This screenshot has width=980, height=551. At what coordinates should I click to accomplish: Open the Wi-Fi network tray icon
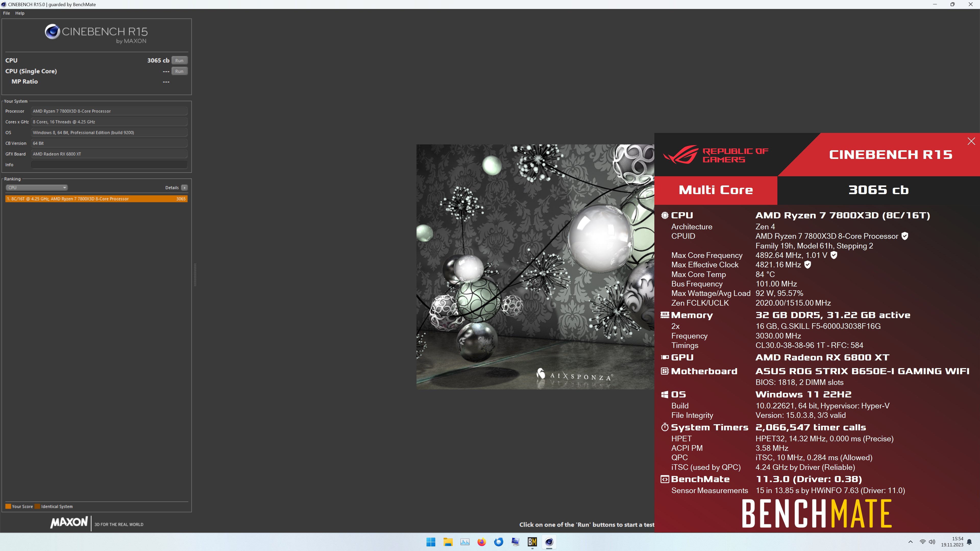pos(923,542)
